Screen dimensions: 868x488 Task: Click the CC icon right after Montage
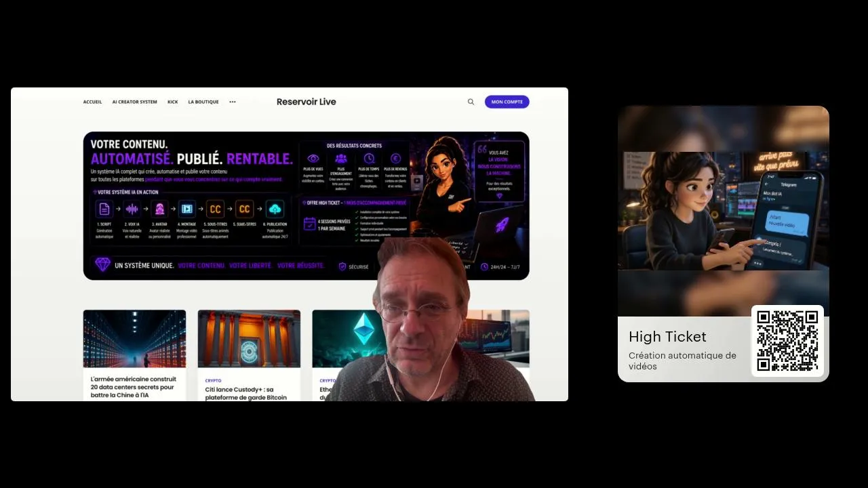coord(215,209)
